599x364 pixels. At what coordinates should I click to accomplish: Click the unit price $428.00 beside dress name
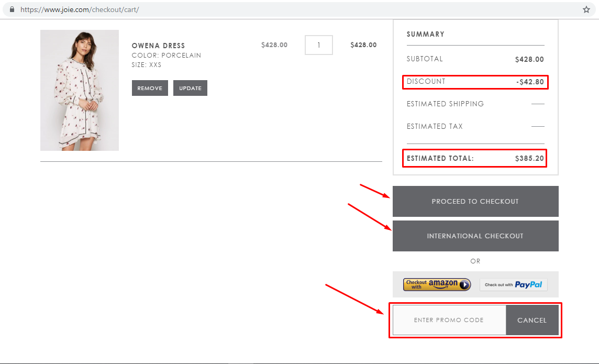(274, 45)
